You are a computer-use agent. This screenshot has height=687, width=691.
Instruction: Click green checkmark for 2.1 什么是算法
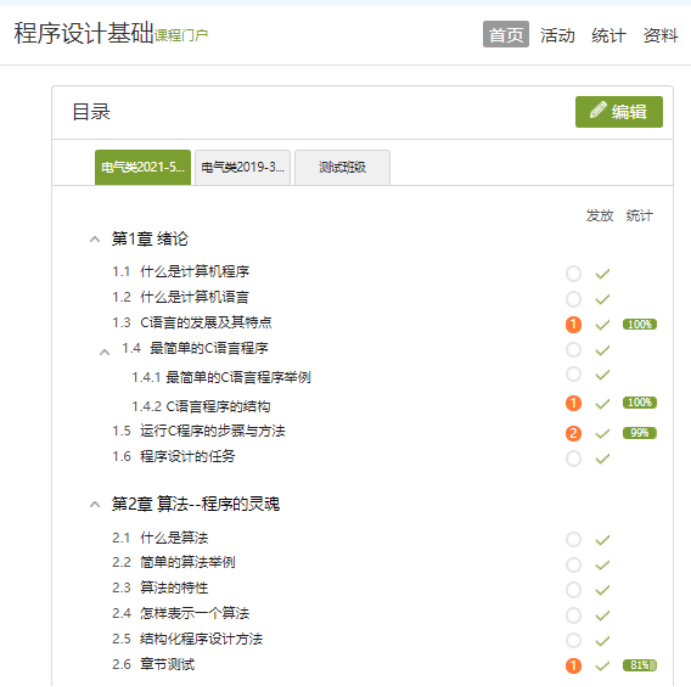point(602,540)
